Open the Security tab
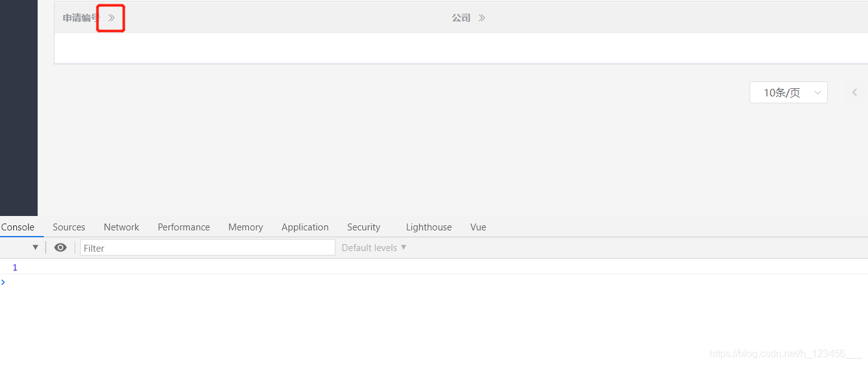868x365 pixels. (x=363, y=227)
